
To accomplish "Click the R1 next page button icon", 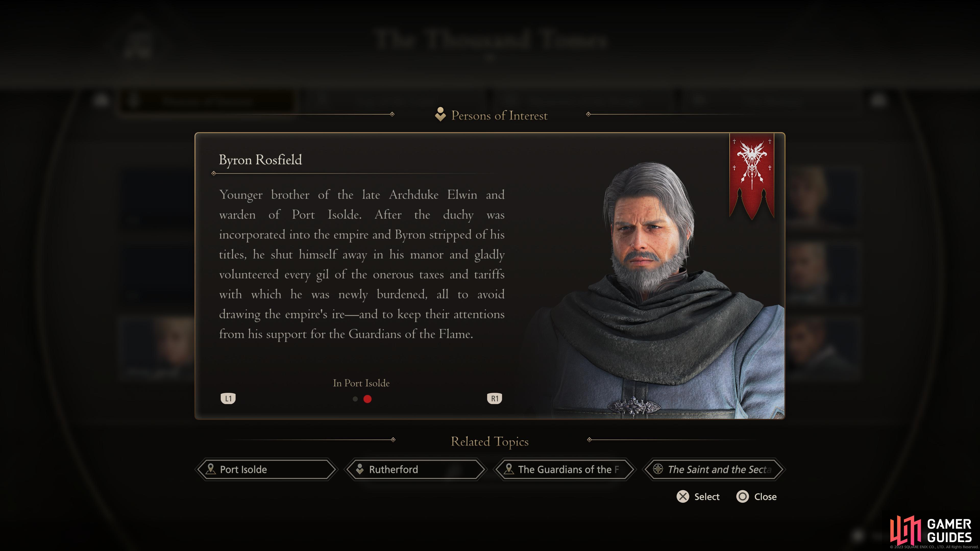I will pos(495,398).
